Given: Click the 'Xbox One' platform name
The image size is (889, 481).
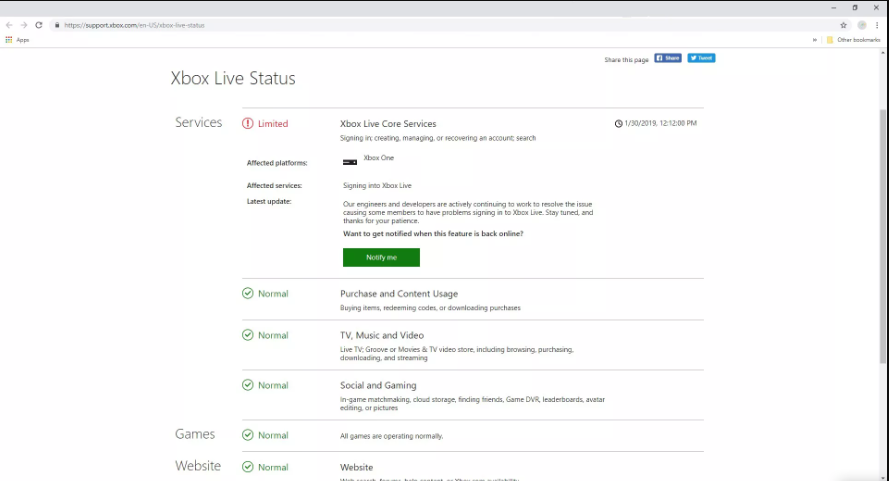Looking at the screenshot, I should (378, 158).
